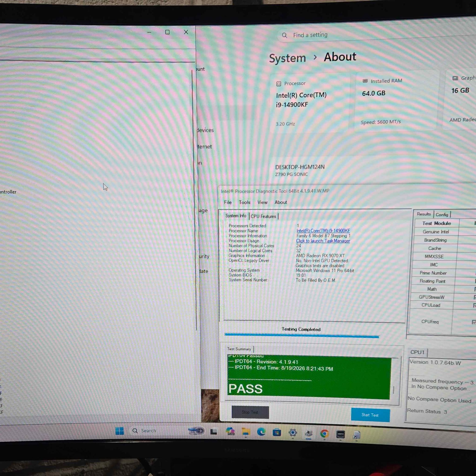Screen dimensions: 476x476
Task: Click the Processor chip icon in Settings
Action: pos(279,84)
